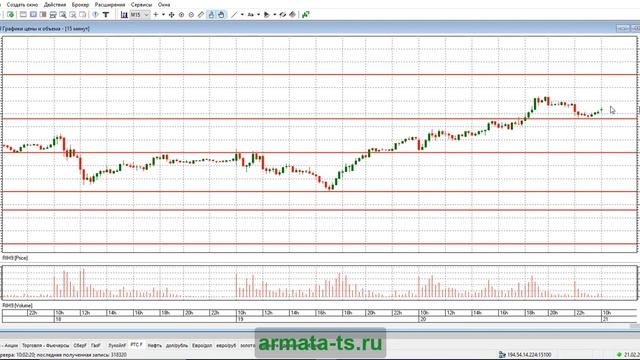Click the green connection status indicator
This screenshot has height=360, width=640.
[619, 355]
